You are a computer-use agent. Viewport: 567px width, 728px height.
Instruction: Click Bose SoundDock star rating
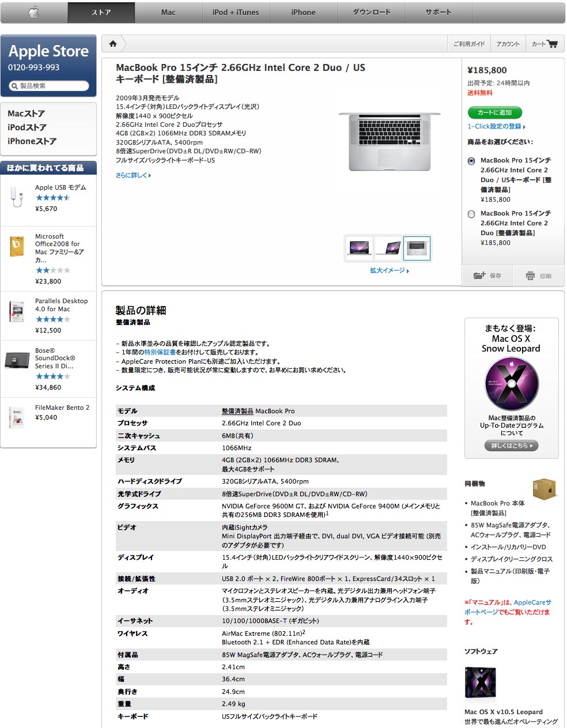click(52, 376)
